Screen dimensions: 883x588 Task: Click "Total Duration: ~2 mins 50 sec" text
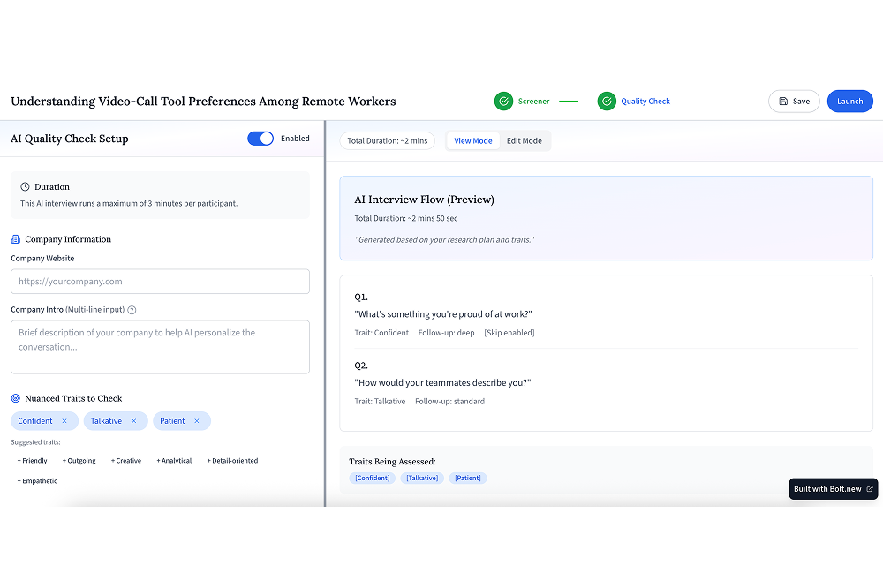coord(406,219)
